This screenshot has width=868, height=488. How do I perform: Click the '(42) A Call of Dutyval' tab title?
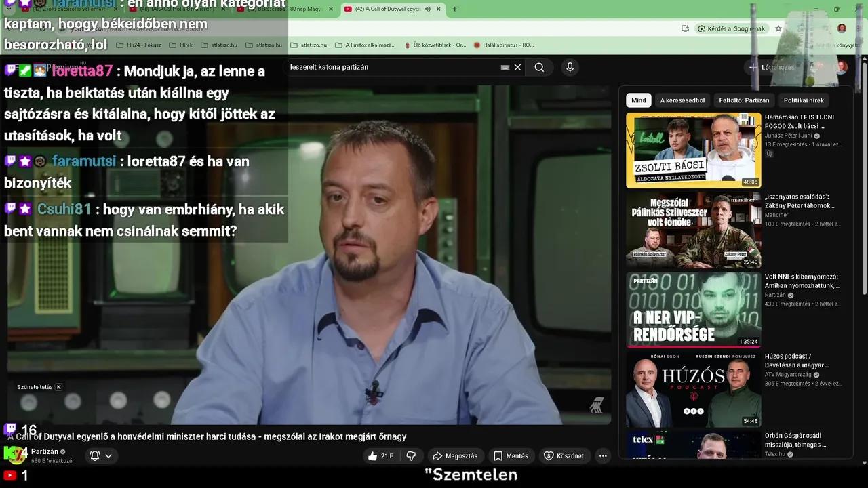coord(387,9)
